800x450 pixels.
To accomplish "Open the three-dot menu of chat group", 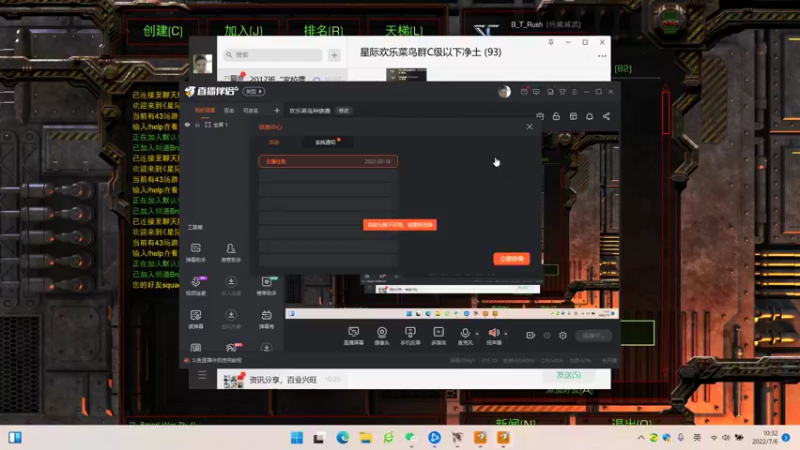I will pos(602,56).
